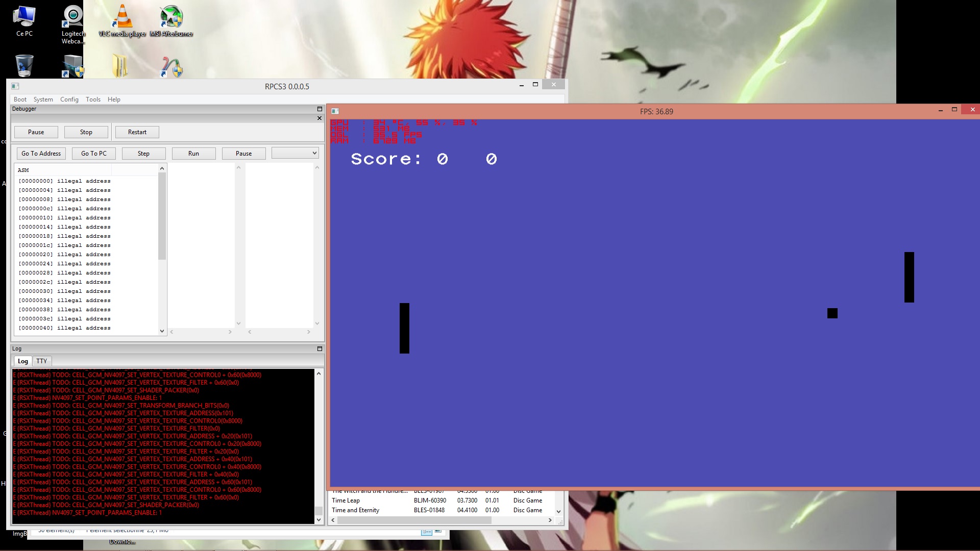Image resolution: width=980 pixels, height=551 pixels.
Task: Open the Ce PC desktop icon
Action: point(24,21)
